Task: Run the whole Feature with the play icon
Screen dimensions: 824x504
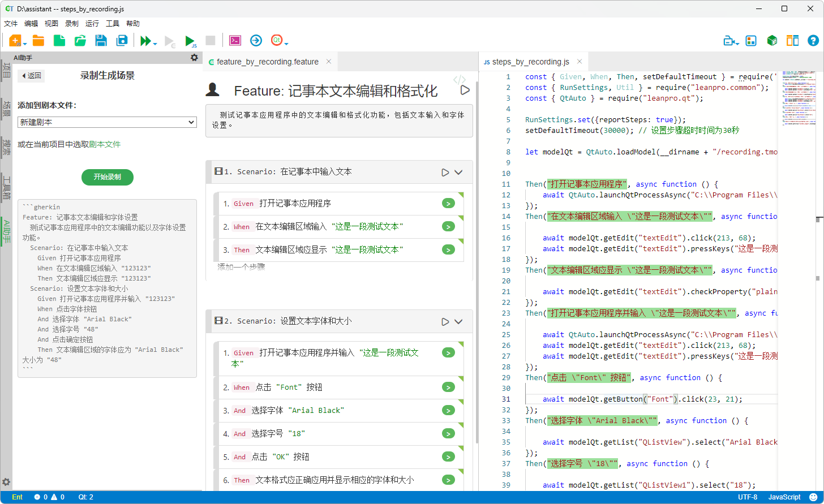Action: [465, 90]
